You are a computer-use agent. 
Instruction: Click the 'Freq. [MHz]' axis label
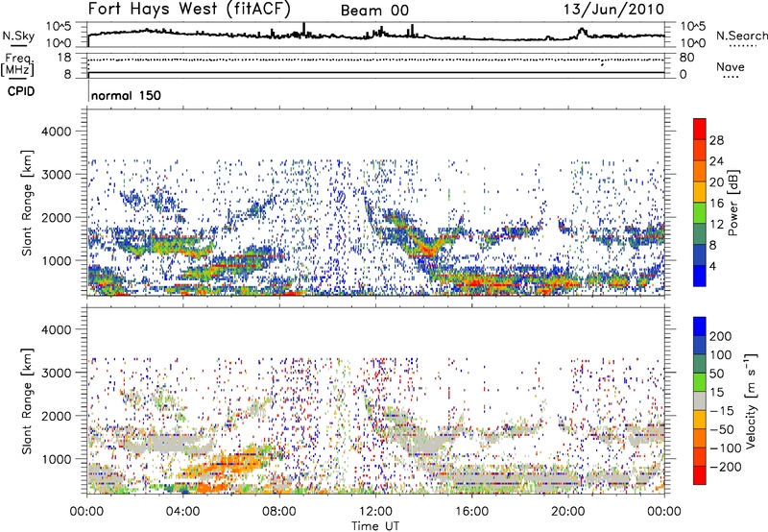pos(17,64)
